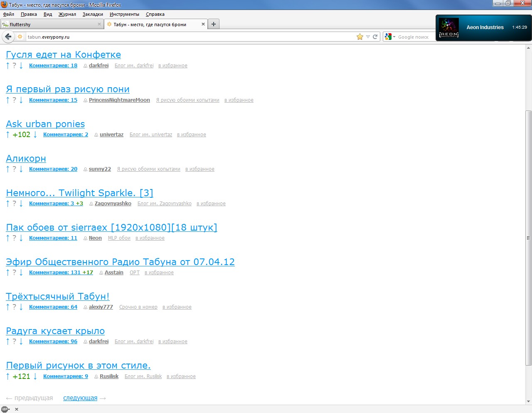
Task: Click the address bar showing tabun.everypony.ru
Action: coord(190,37)
